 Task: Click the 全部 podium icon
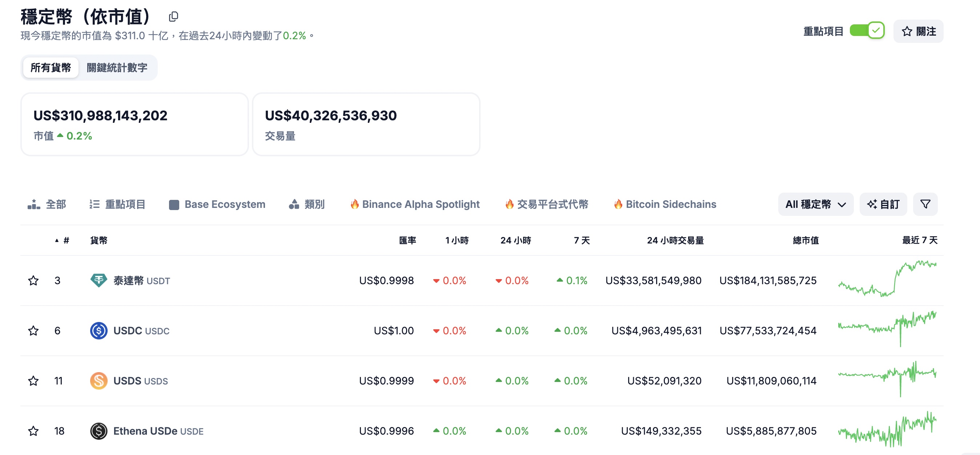(34, 204)
